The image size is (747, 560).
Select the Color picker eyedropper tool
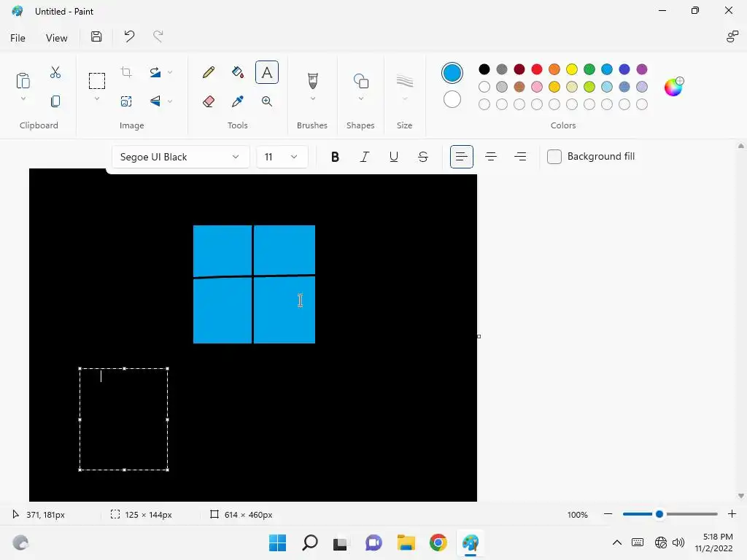[x=237, y=101]
